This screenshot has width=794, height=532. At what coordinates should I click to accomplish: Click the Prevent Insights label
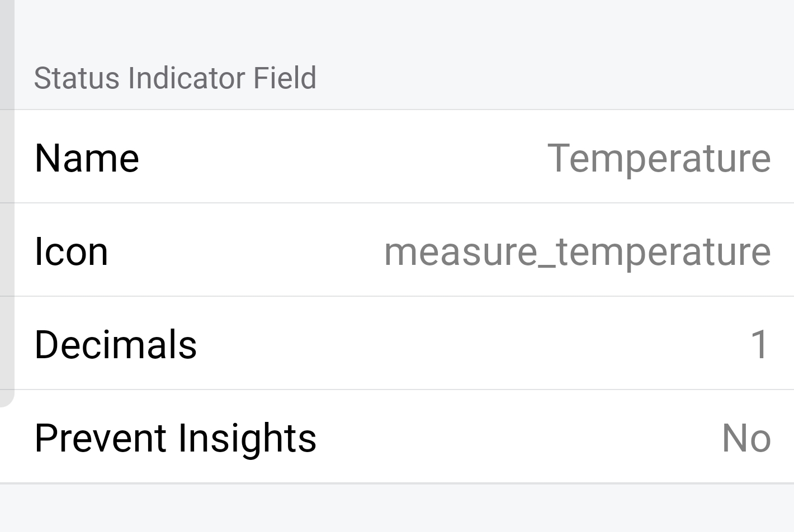(x=175, y=438)
